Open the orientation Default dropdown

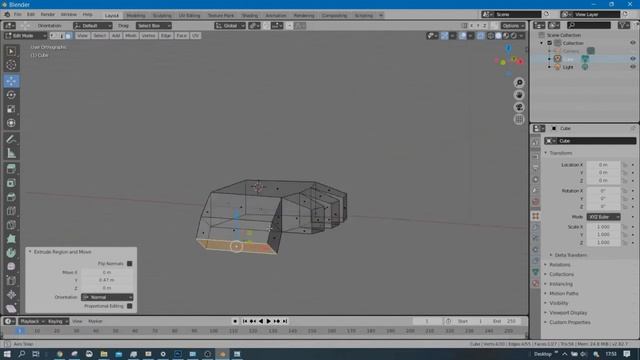coord(93,26)
